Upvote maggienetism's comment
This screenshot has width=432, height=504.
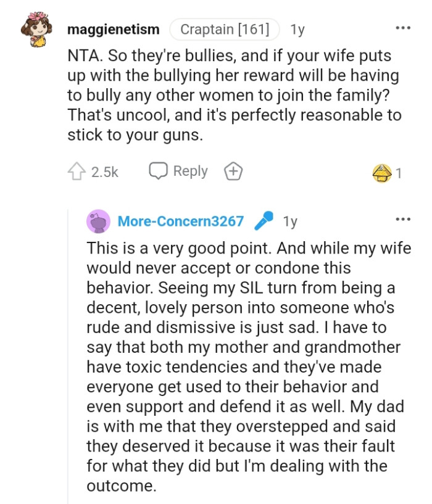[76, 171]
